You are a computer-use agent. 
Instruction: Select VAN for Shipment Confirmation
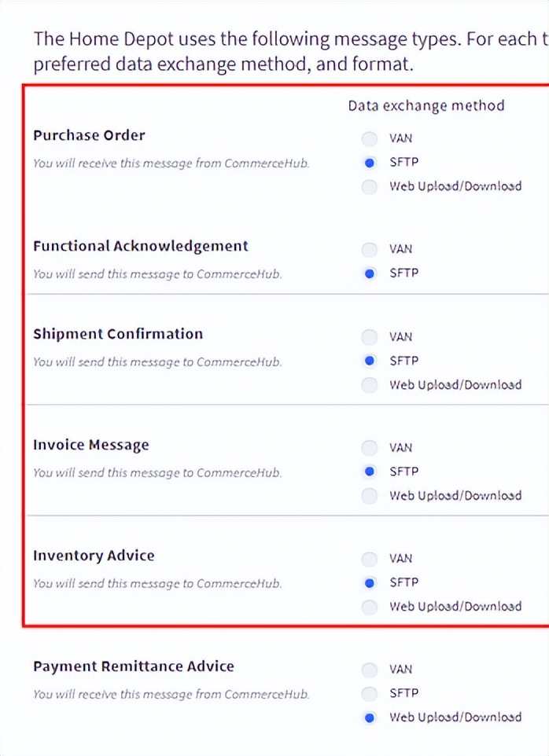(369, 337)
